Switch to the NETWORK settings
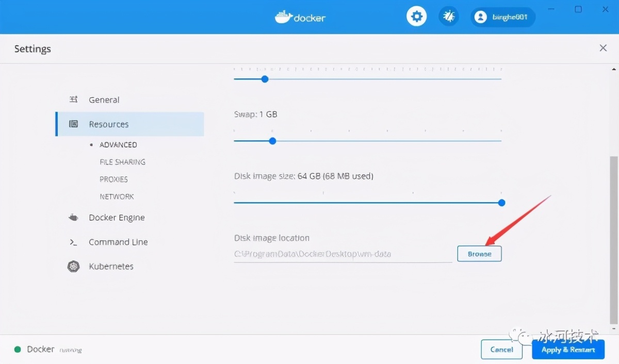 point(117,196)
